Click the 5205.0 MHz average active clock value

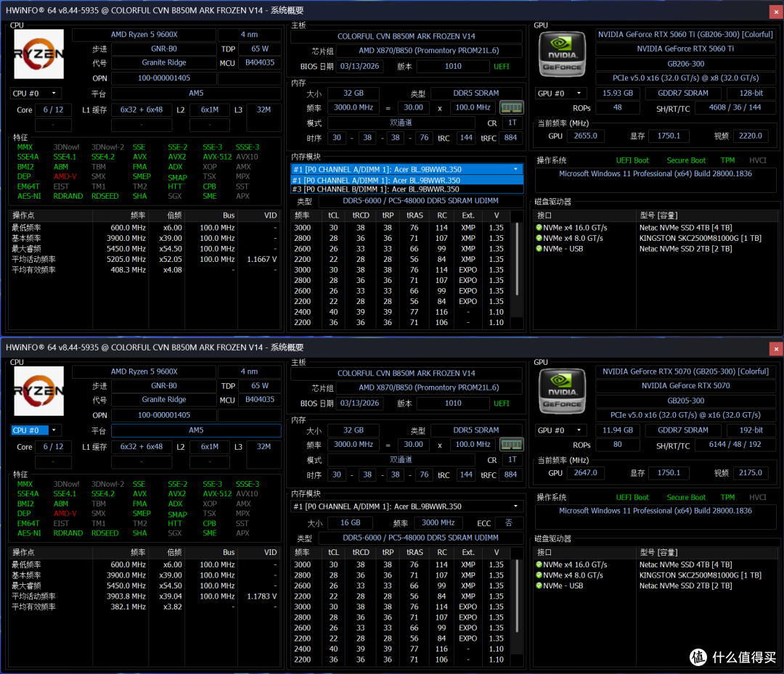[x=126, y=259]
